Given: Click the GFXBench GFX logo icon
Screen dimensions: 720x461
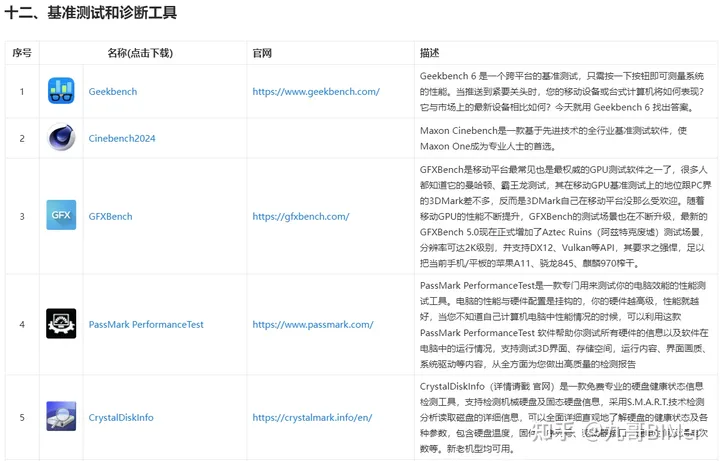Looking at the screenshot, I should click(x=61, y=215).
